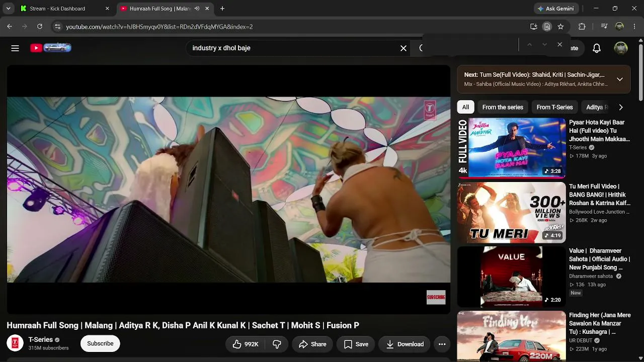Open Pyaar Hota Kayi Baar Hai thumbnail
The image size is (644, 362).
pyautogui.click(x=511, y=148)
